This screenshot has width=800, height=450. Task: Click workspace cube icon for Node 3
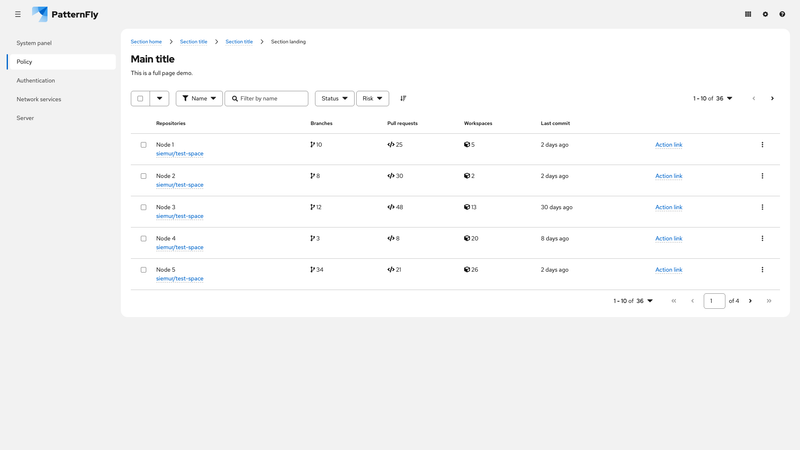coord(467,207)
